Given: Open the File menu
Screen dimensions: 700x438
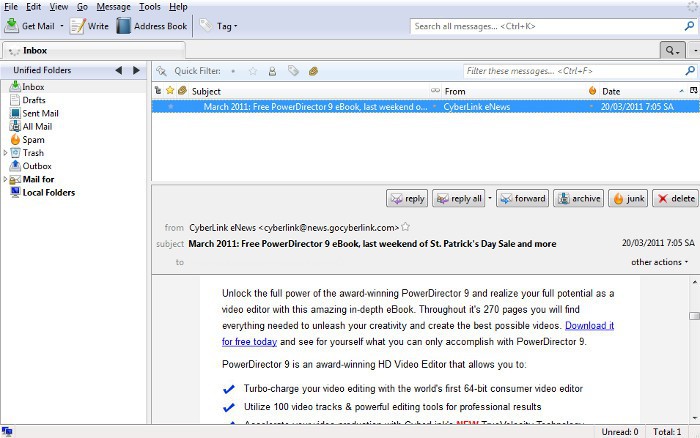Looking at the screenshot, I should (x=11, y=7).
